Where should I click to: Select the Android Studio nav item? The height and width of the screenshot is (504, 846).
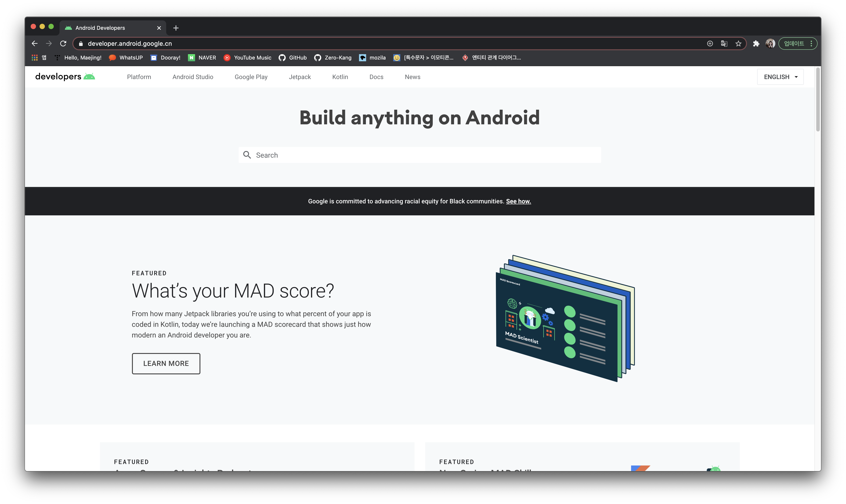[193, 77]
